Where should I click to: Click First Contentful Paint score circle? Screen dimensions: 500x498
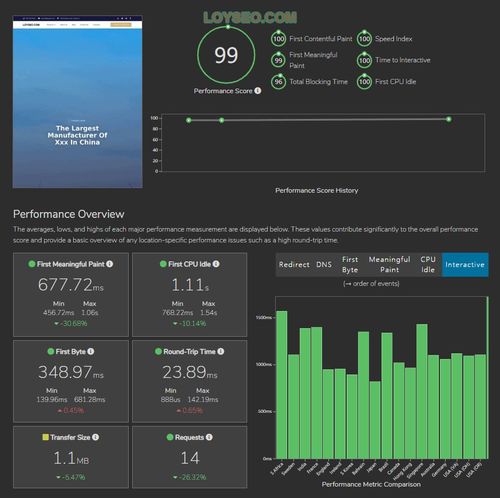278,39
